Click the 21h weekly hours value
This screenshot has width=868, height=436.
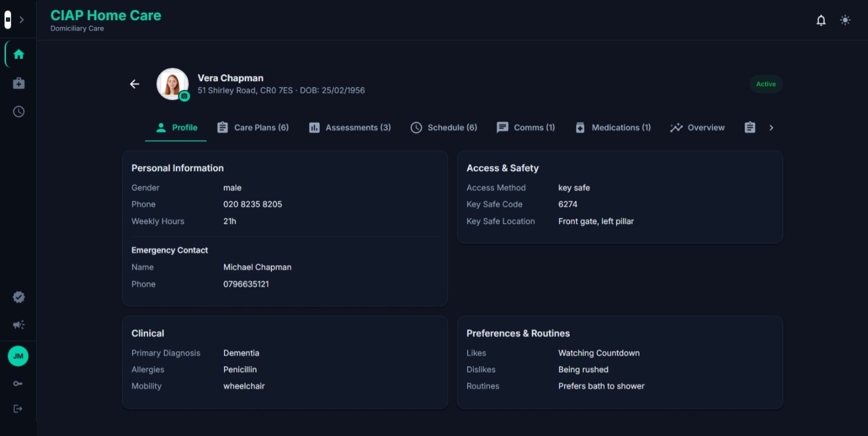click(x=229, y=221)
